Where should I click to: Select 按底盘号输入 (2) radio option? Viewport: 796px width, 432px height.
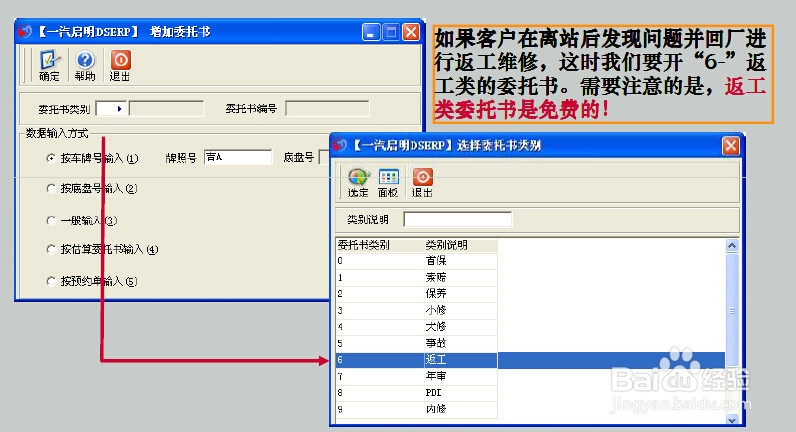[51, 189]
